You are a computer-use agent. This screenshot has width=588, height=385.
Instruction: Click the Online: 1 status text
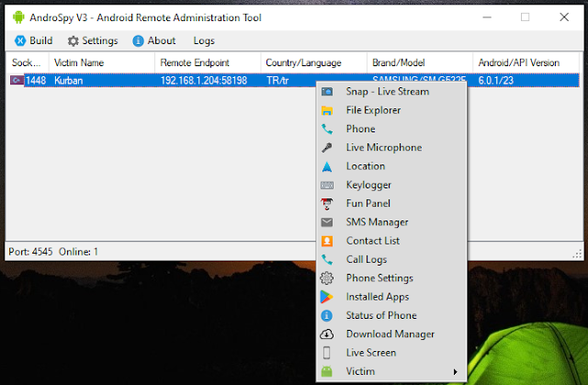(x=78, y=252)
